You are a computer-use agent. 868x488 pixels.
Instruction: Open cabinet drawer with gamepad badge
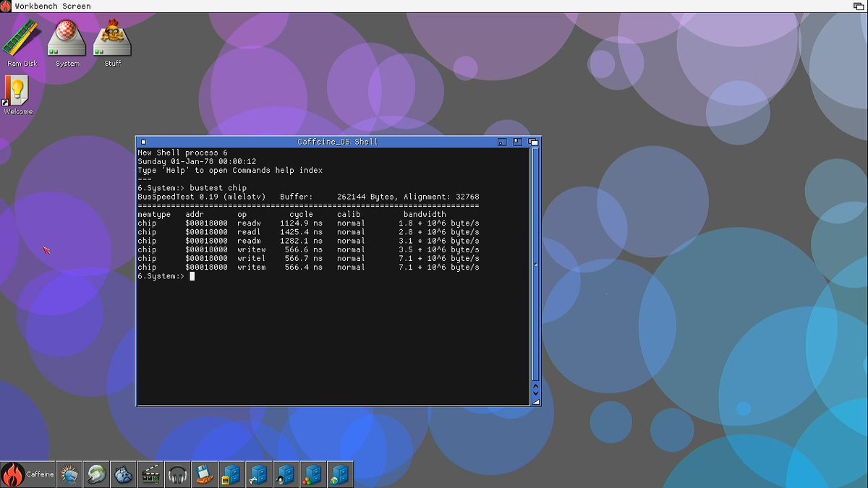point(258,474)
